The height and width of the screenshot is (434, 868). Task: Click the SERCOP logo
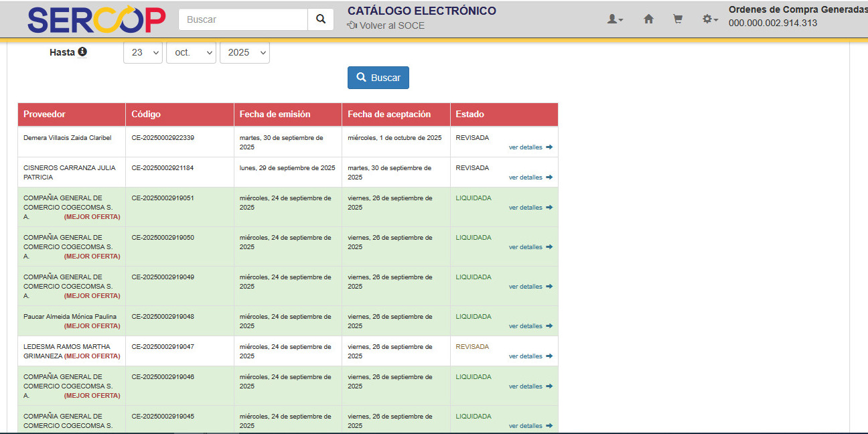(x=96, y=20)
